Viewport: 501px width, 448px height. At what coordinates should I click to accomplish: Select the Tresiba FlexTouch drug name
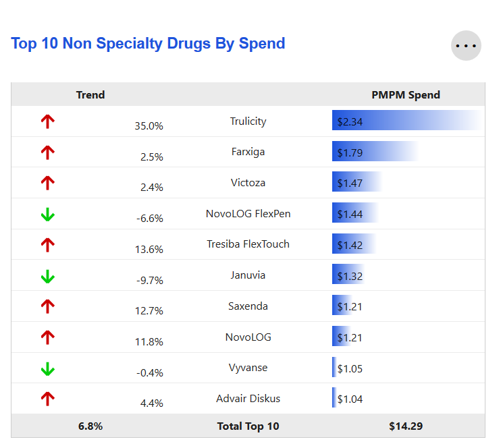pos(248,244)
